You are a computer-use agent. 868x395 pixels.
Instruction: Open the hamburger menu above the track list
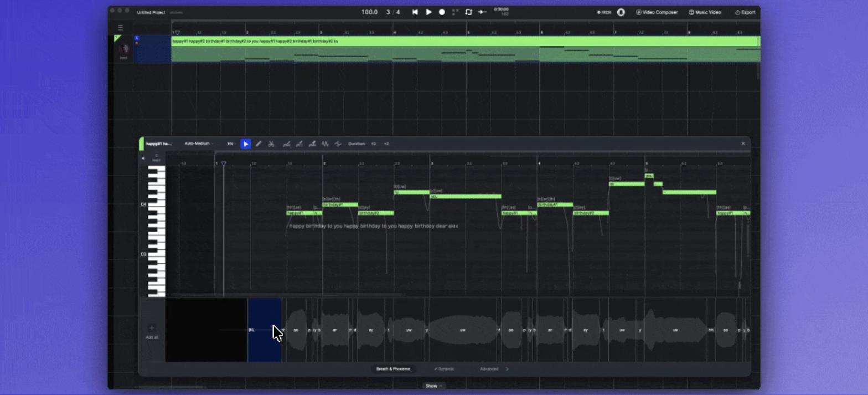tap(120, 28)
